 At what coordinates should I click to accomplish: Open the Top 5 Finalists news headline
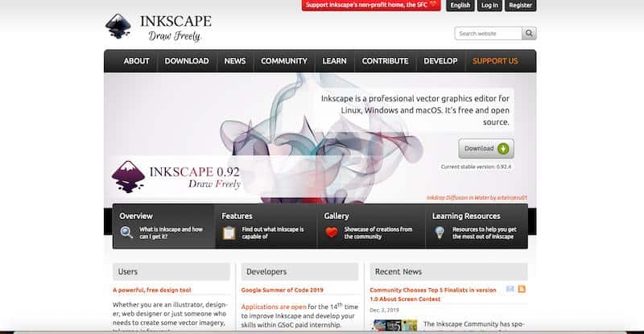433,295
